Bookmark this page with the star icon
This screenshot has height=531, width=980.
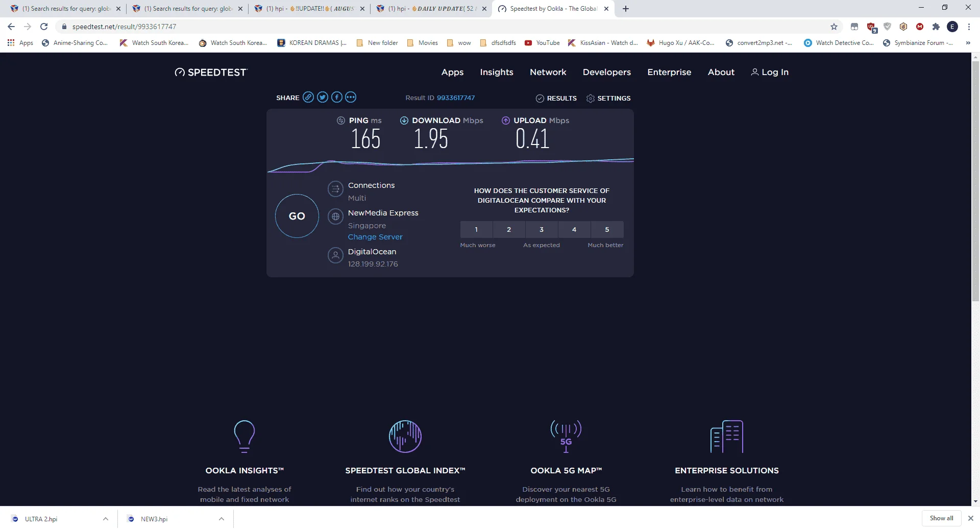(834, 27)
